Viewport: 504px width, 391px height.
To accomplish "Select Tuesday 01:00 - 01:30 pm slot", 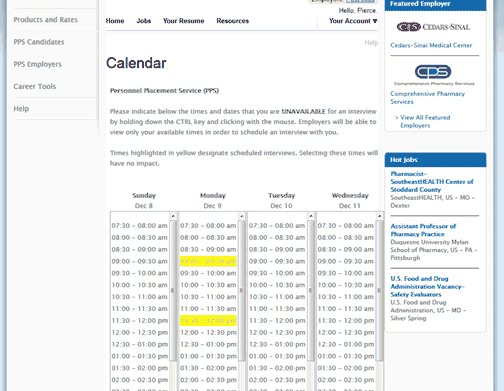I will (x=277, y=356).
